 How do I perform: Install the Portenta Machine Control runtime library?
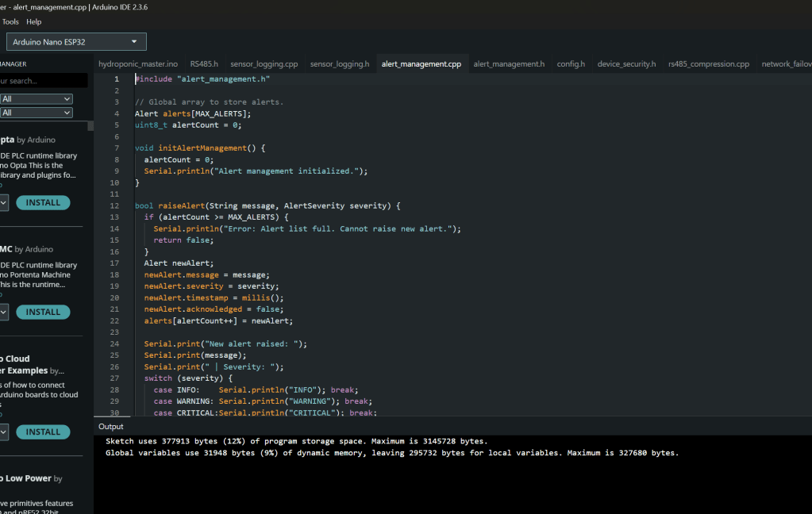tap(43, 312)
